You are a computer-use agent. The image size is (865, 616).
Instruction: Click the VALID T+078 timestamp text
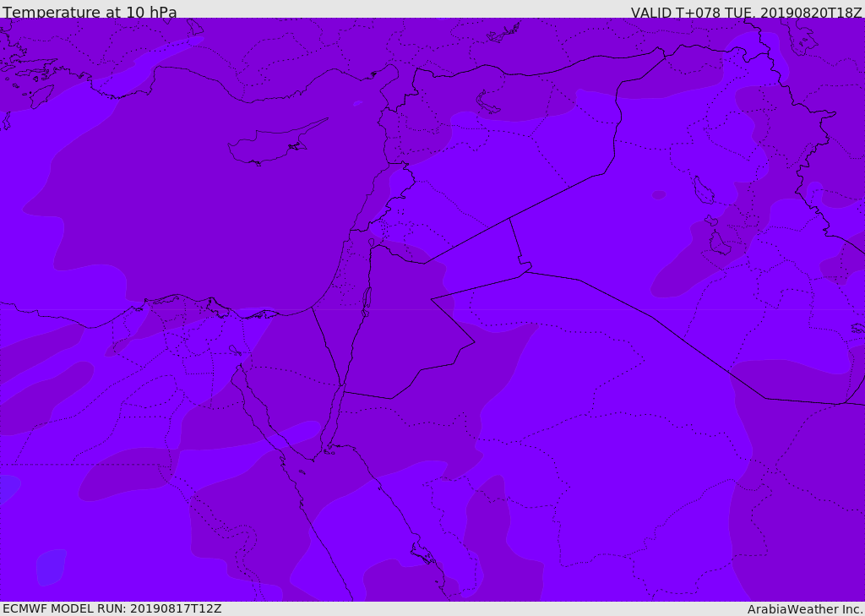click(746, 13)
